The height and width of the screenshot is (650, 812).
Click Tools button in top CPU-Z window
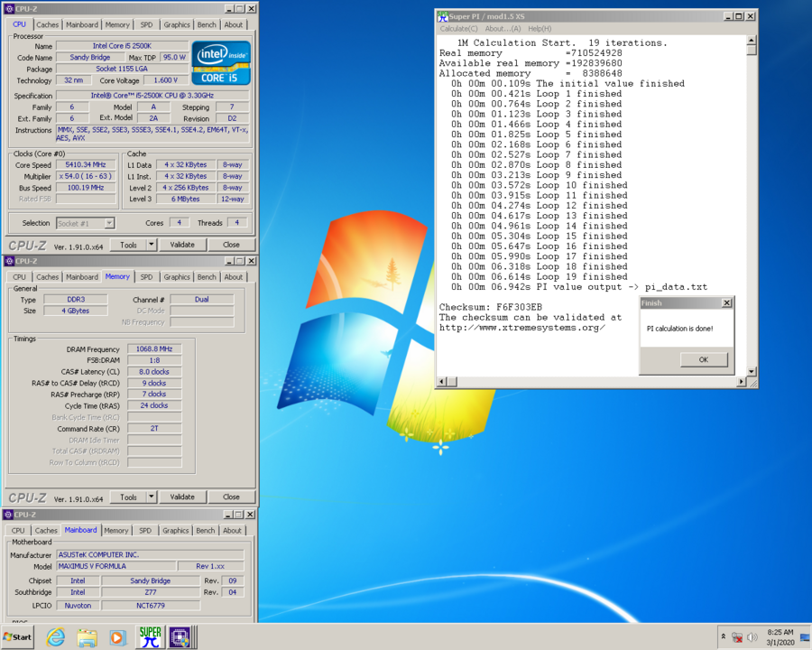coord(128,245)
